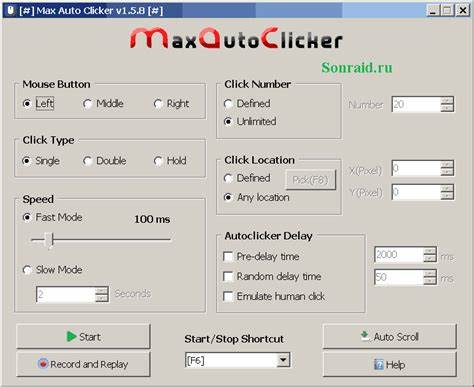Click the Random delay spinner arrows

(430, 277)
